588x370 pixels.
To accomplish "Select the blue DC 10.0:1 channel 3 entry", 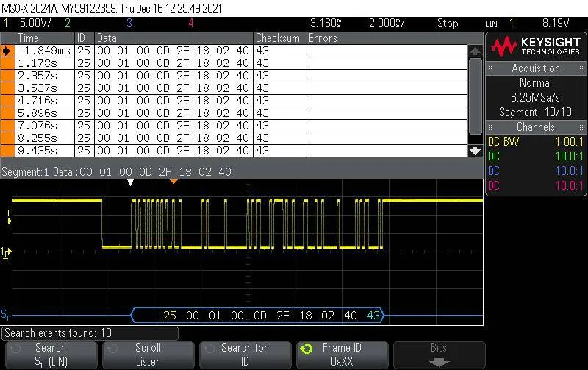I will click(x=536, y=171).
